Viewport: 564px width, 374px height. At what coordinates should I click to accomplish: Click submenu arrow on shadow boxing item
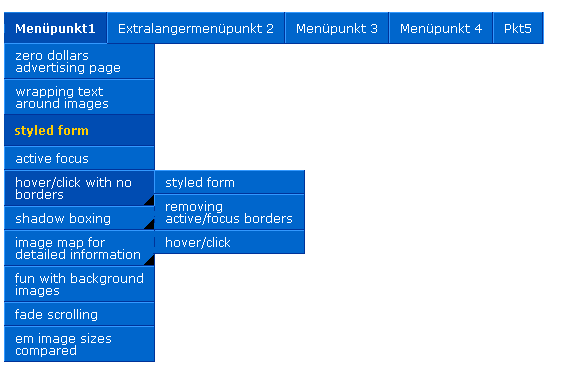pyautogui.click(x=150, y=225)
